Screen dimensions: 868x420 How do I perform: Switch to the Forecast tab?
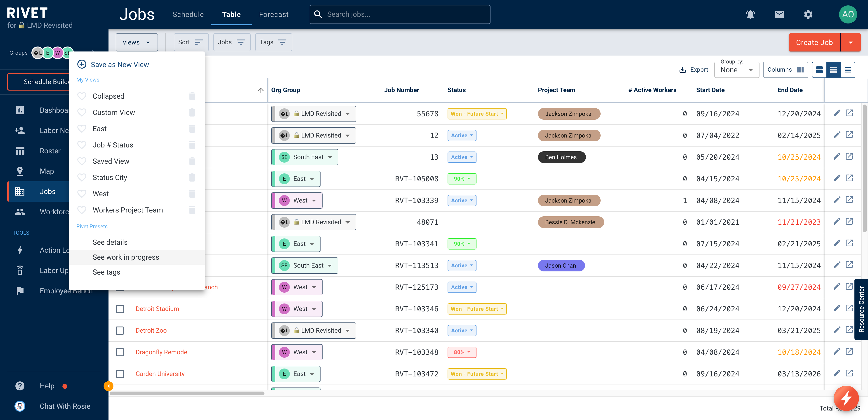pos(274,14)
